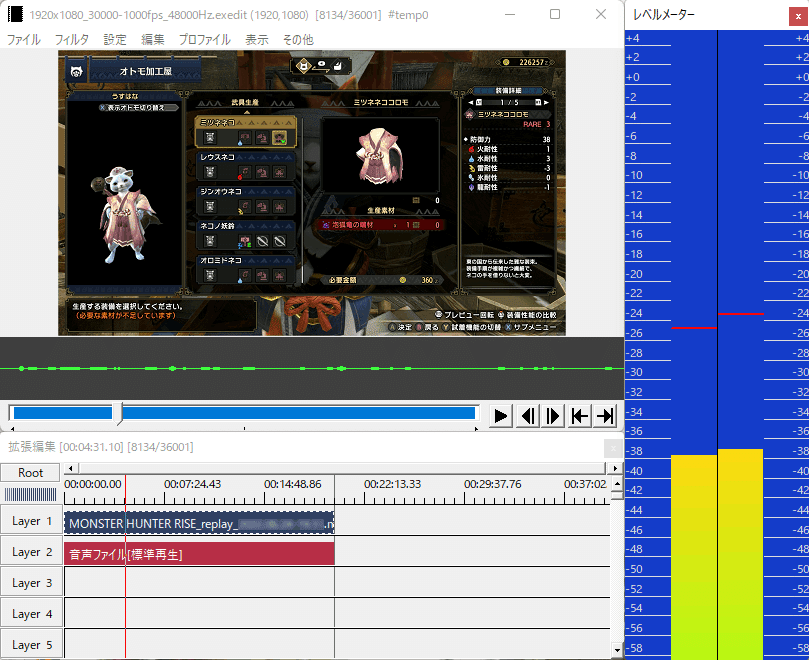Click timeline scroll right arrow
Image resolution: width=809 pixels, height=660 pixels.
[614, 469]
